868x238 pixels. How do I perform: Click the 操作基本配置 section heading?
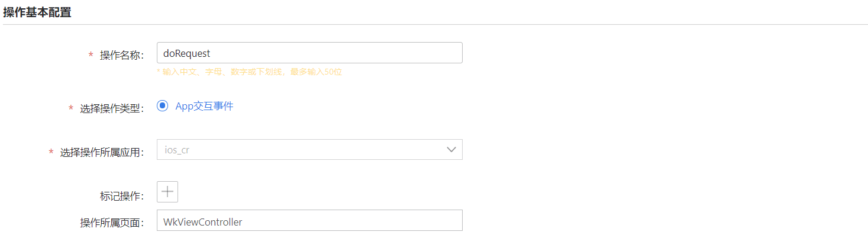37,12
